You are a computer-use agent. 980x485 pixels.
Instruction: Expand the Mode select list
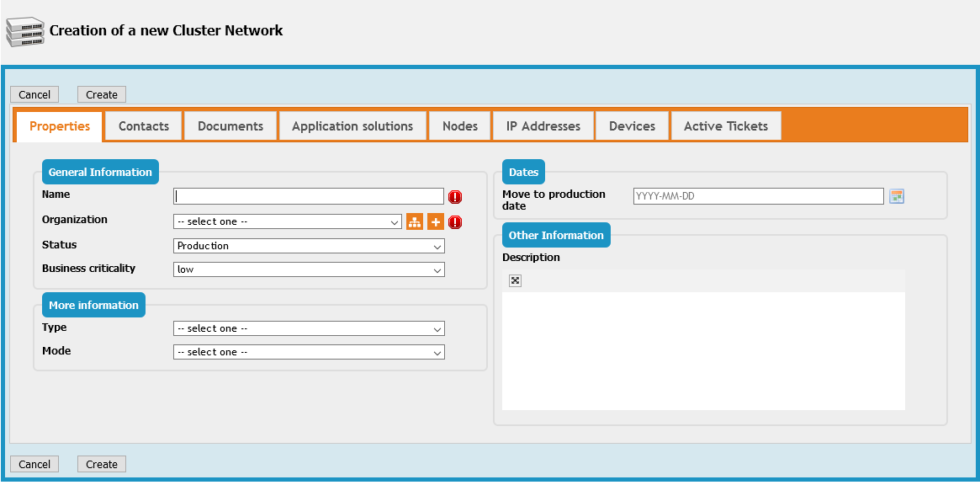tap(309, 352)
